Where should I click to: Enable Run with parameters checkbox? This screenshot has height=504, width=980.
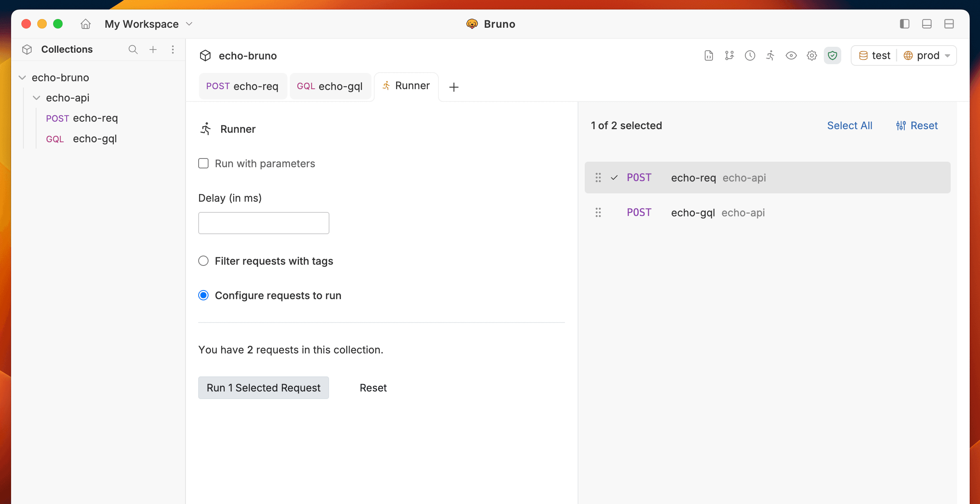(x=203, y=164)
